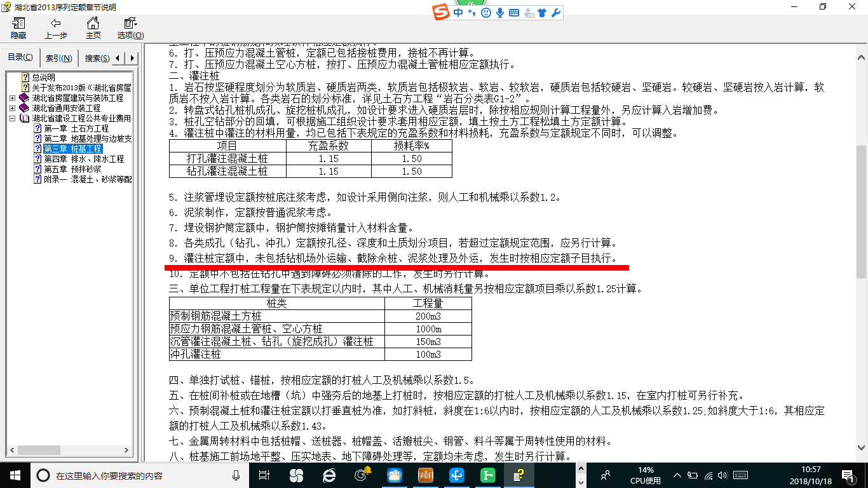Click the IME voice input microphone
868x488 pixels.
(x=500, y=13)
